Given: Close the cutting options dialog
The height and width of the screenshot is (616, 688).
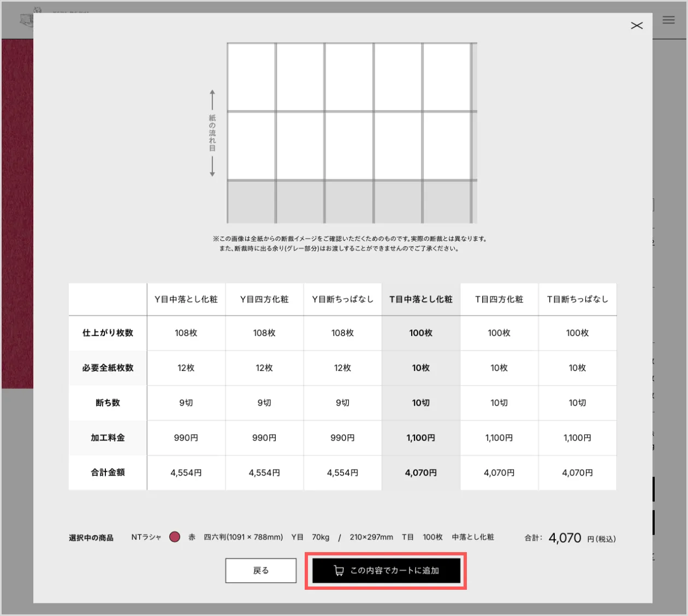Looking at the screenshot, I should pyautogui.click(x=637, y=26).
